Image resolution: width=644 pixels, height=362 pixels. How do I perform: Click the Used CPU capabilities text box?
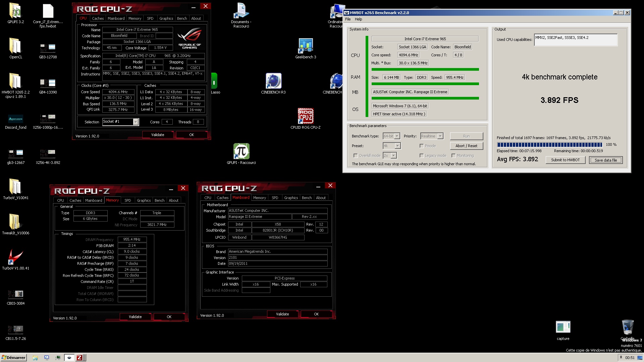tap(576, 40)
